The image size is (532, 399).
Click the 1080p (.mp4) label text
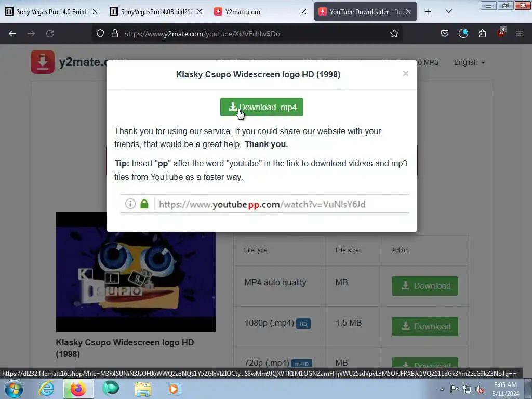[x=269, y=323]
